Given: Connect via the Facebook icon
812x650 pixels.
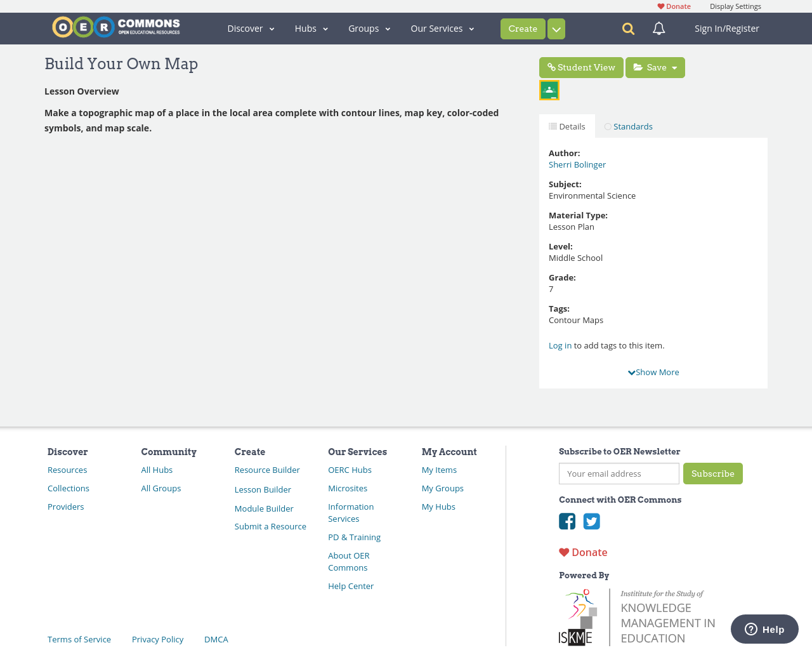Looking at the screenshot, I should click(566, 521).
